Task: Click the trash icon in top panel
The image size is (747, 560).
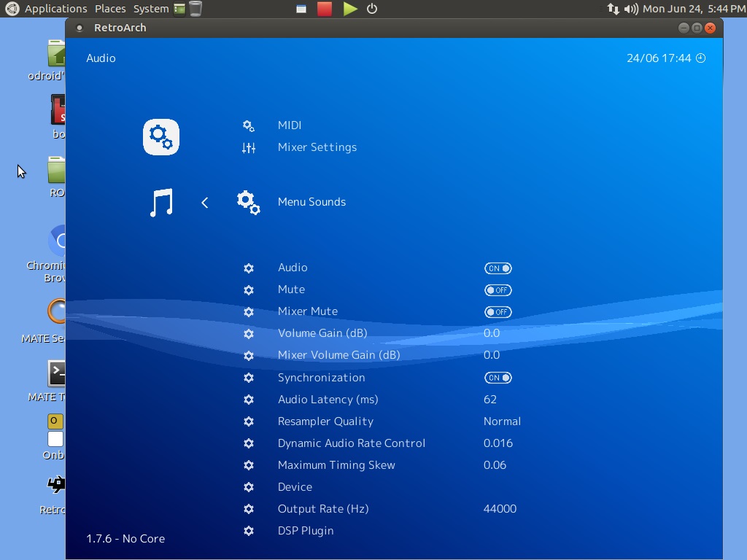Action: [196, 9]
